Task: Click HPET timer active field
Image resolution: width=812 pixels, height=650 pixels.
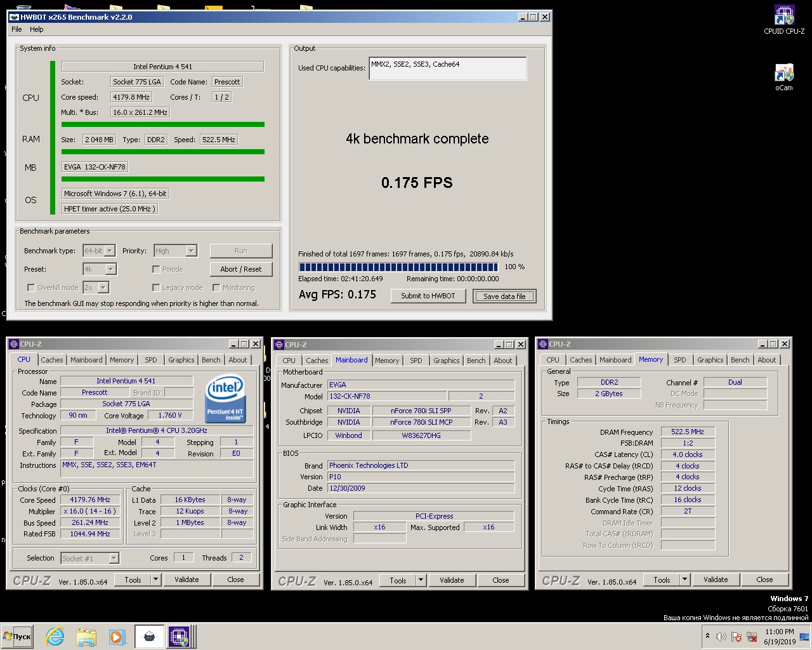Action: tap(109, 209)
